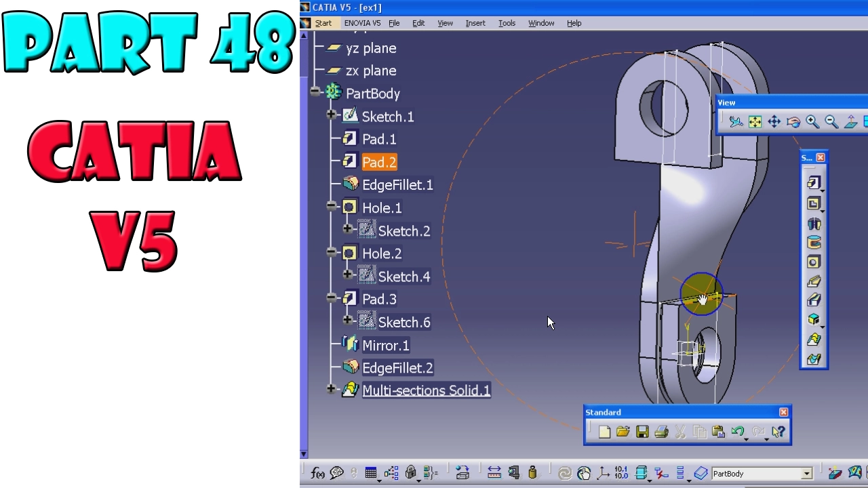Viewport: 868px width, 488px height.
Task: Expand the Sketch.6 node
Action: [x=348, y=320]
